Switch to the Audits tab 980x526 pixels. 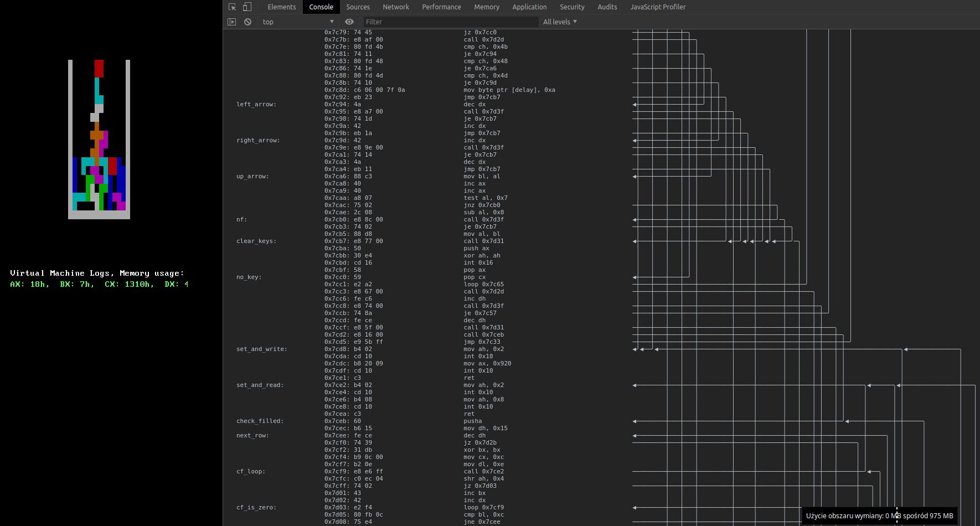pyautogui.click(x=607, y=7)
